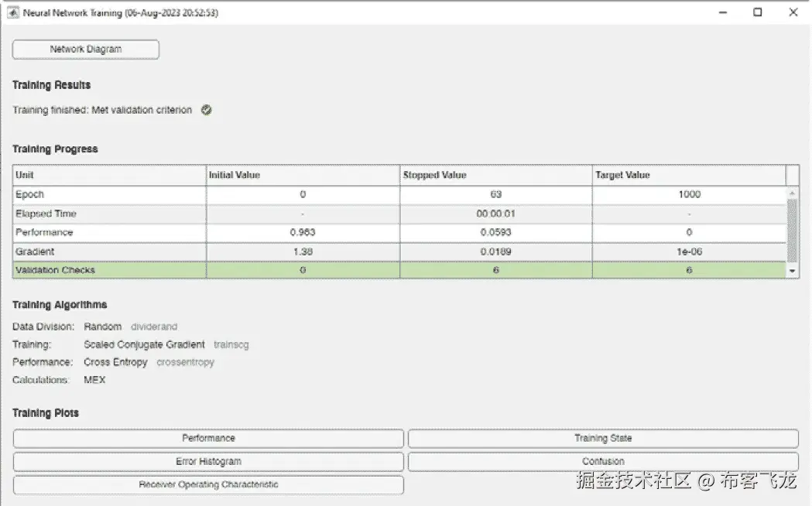Click the Unit column header
This screenshot has width=812, height=506.
[x=108, y=175]
